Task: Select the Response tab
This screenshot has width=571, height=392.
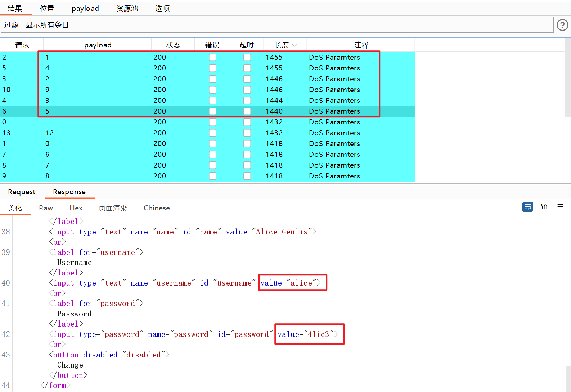Action: click(x=69, y=192)
